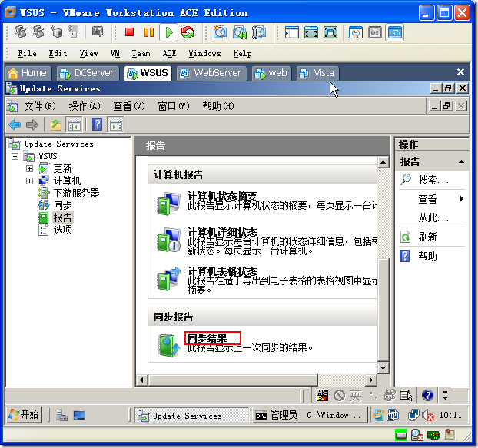Open the 同步结果 report
This screenshot has width=478, height=448.
point(207,338)
